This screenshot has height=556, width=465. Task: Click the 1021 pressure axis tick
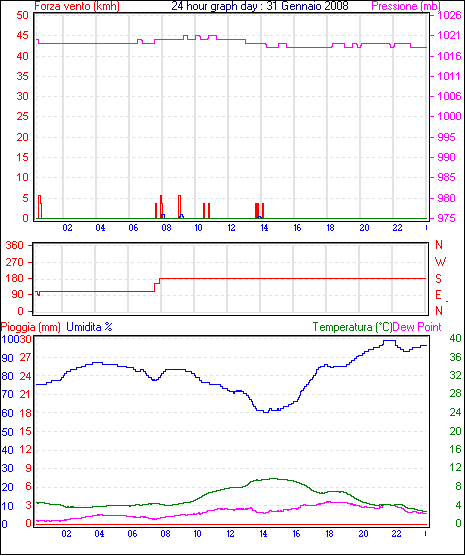pyautogui.click(x=449, y=35)
